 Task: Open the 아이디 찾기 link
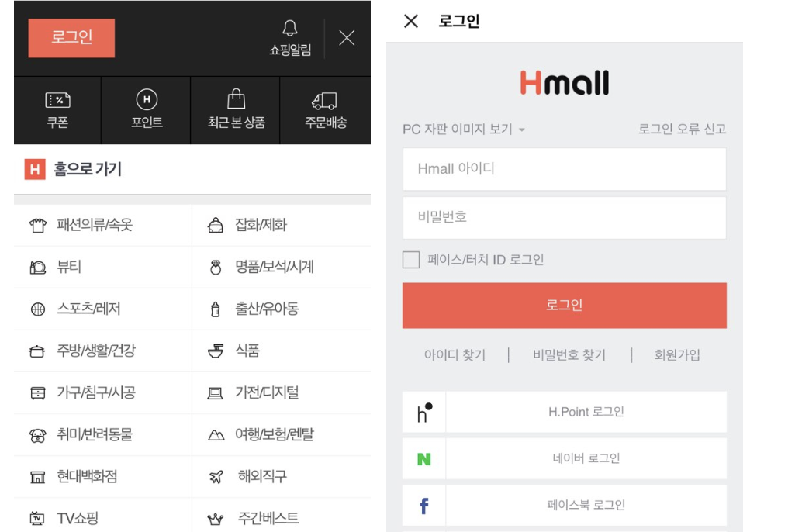[x=455, y=355]
